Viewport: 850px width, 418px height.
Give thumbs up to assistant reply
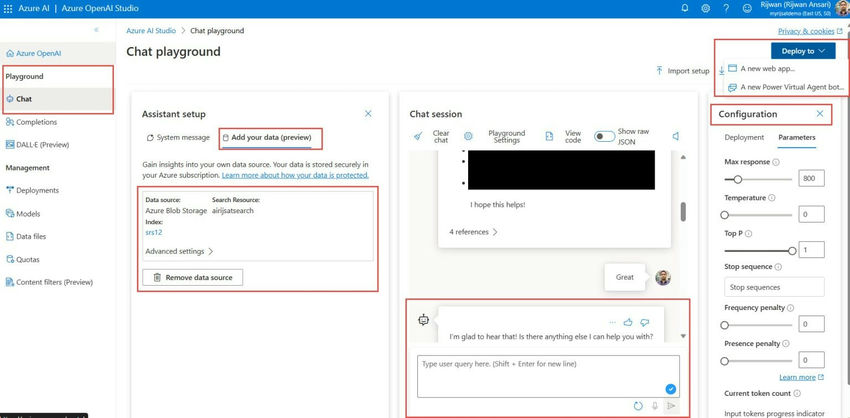pos(628,322)
